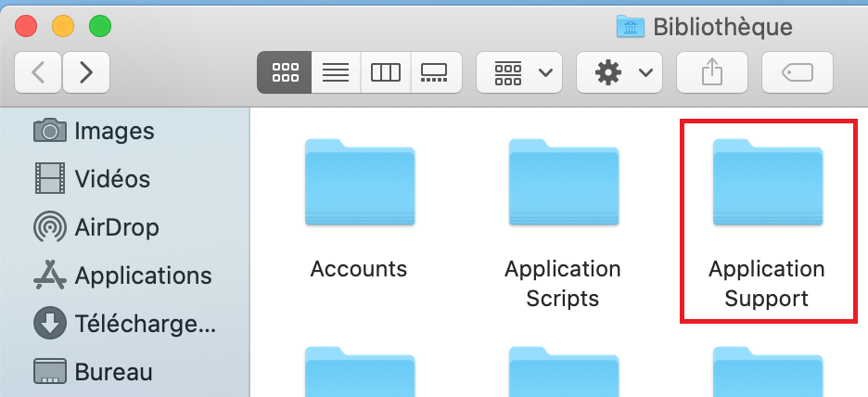This screenshot has width=868, height=397.
Task: Switch to gallery view mode
Action: click(436, 72)
